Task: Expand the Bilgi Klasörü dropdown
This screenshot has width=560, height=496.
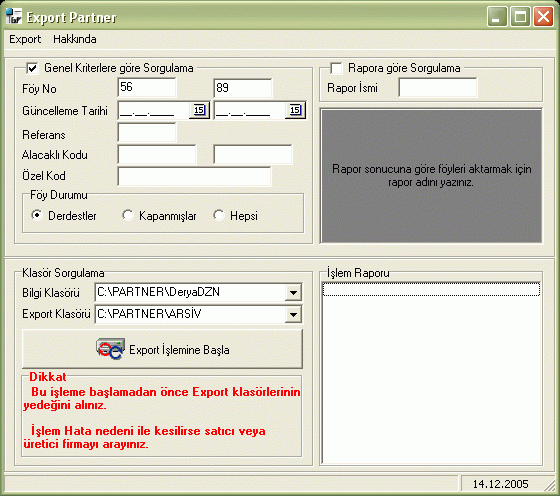Action: 293,292
